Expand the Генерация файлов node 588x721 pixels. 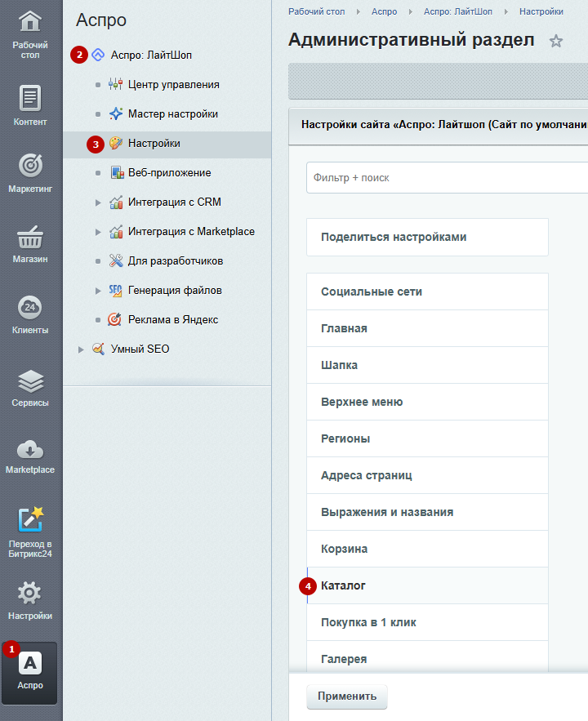pyautogui.click(x=97, y=291)
